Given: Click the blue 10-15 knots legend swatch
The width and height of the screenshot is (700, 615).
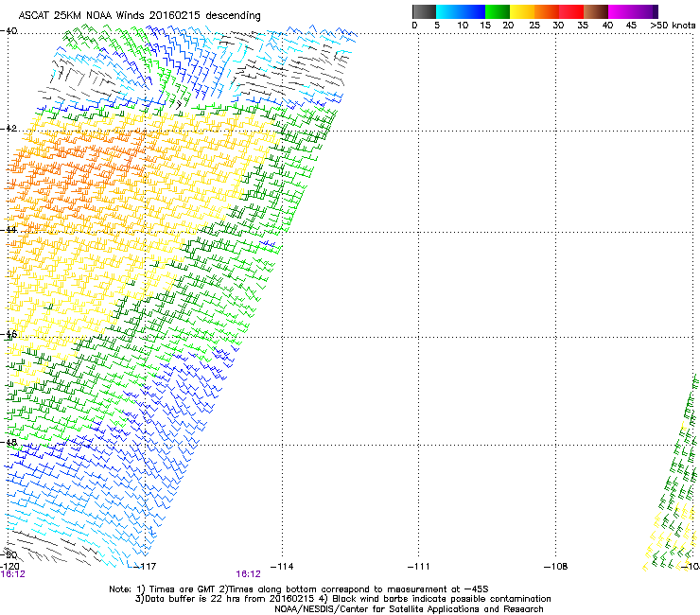Looking at the screenshot, I should [473, 11].
